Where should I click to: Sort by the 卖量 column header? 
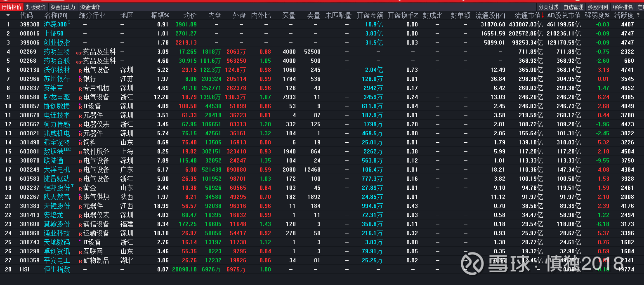pyautogui.click(x=314, y=15)
